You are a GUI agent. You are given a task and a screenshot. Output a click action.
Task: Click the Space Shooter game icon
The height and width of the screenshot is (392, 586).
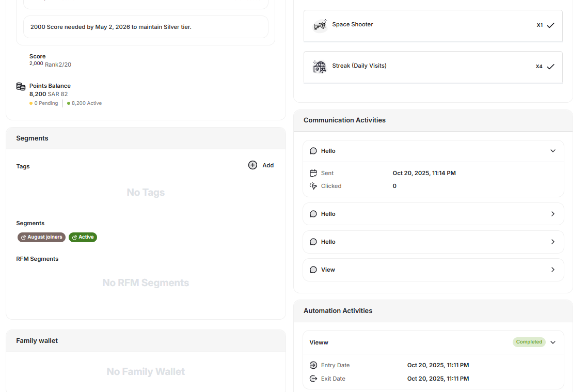coord(320,25)
